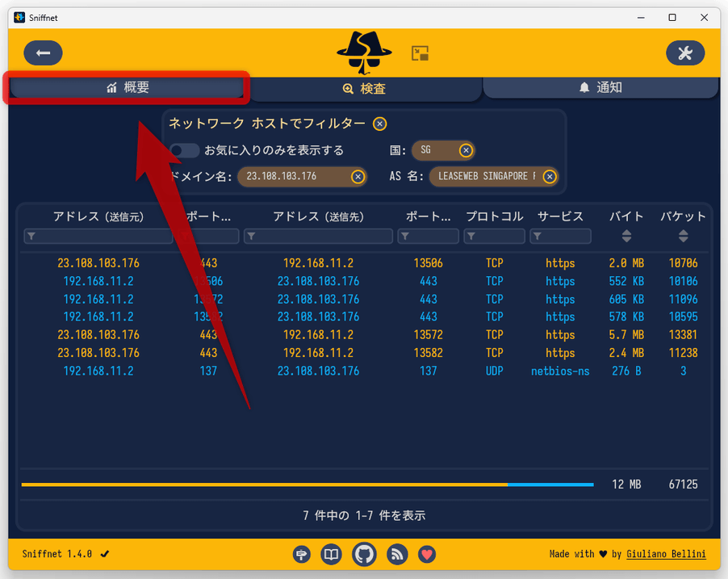Open the 通知 notifications tab
The width and height of the screenshot is (728, 579).
pos(600,87)
